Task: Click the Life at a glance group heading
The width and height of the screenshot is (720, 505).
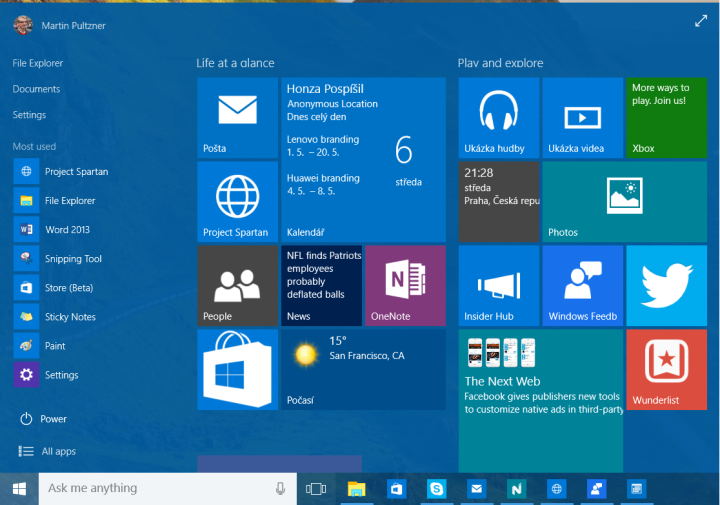Action: pos(236,63)
